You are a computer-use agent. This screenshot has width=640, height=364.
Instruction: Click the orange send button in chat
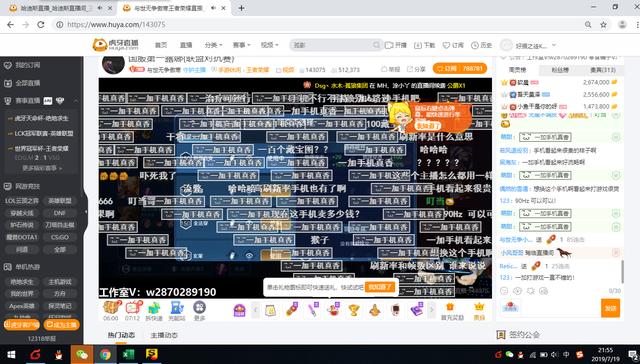coord(610,308)
